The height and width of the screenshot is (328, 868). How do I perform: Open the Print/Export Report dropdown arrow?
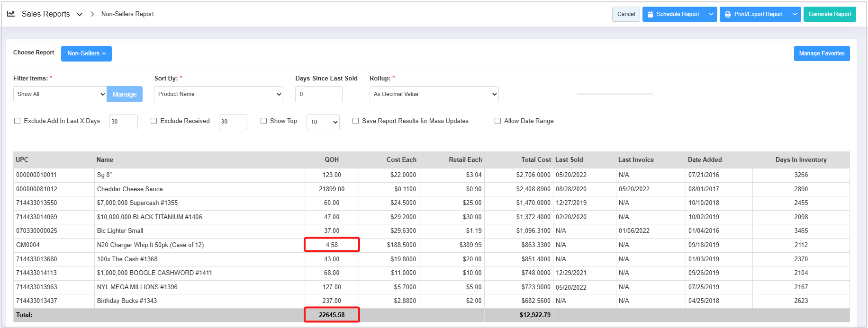[x=795, y=14]
